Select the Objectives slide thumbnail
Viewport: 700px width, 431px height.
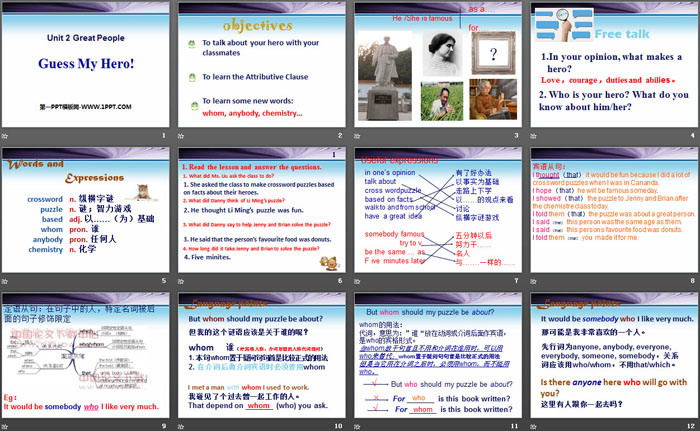tap(262, 65)
